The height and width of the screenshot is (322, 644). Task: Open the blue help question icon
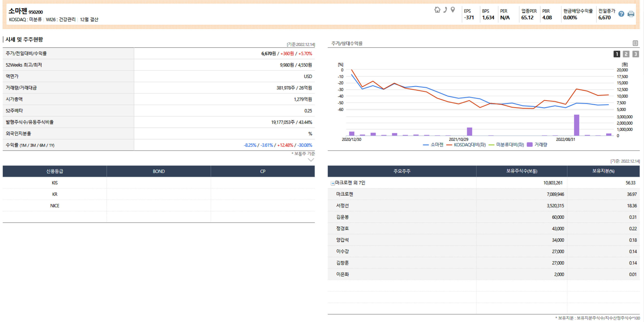point(621,14)
